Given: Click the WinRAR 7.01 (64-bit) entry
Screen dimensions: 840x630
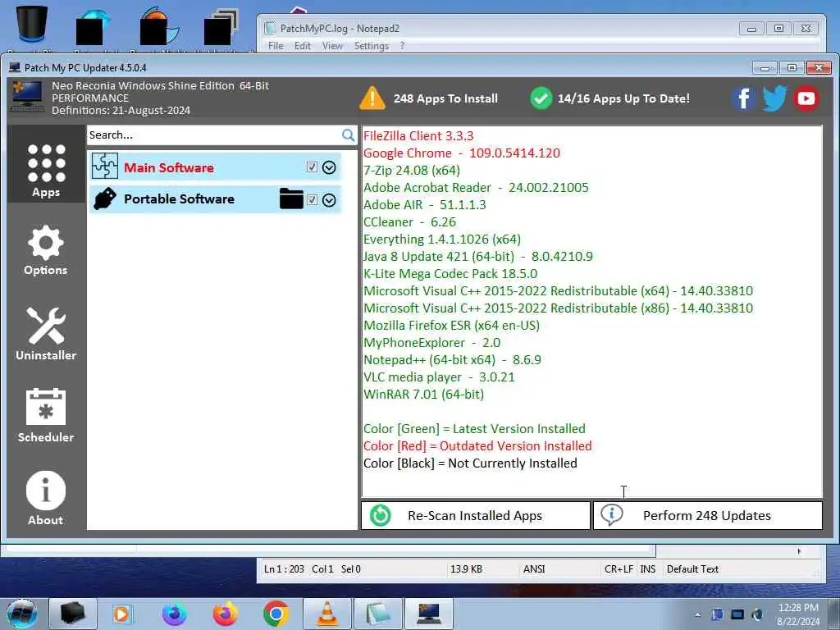Looking at the screenshot, I should pyautogui.click(x=423, y=395).
